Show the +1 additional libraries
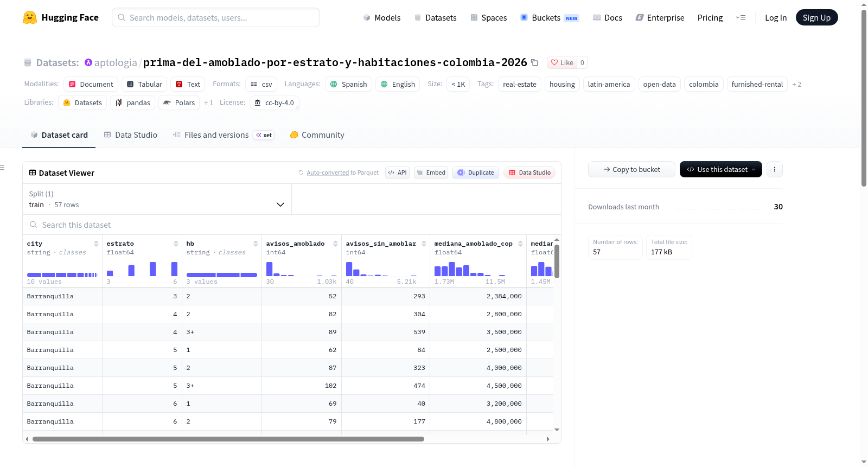 point(208,103)
